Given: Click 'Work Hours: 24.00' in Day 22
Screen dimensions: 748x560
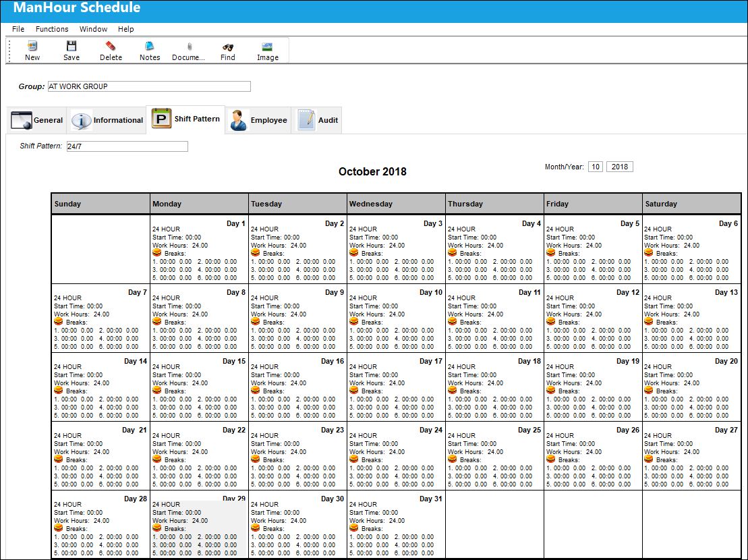Looking at the screenshot, I should click(180, 452).
